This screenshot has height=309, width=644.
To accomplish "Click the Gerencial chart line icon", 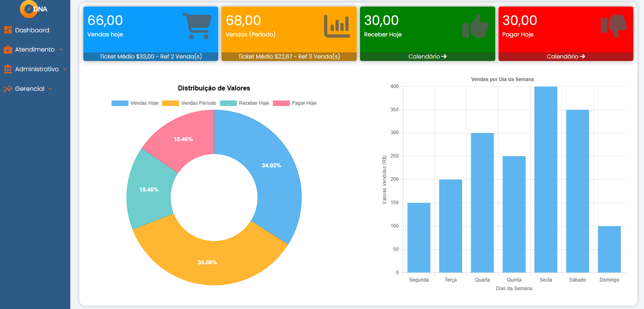I will click(x=8, y=89).
